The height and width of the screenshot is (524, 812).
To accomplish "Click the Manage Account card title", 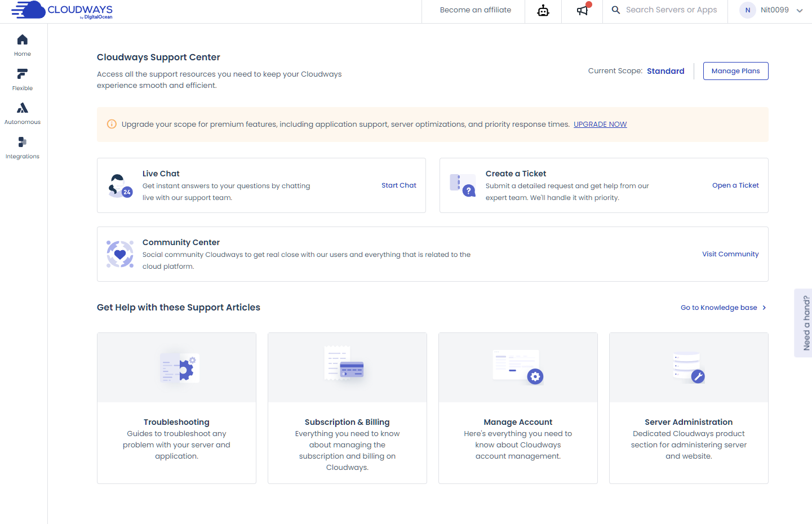I will tap(518, 422).
